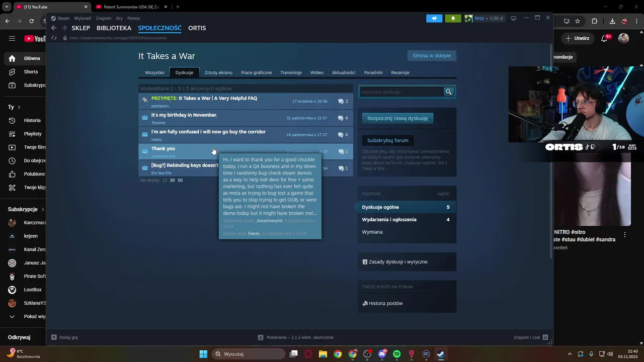The image size is (644, 362).
Task: Open the Gry menu
Action: [x=119, y=18]
